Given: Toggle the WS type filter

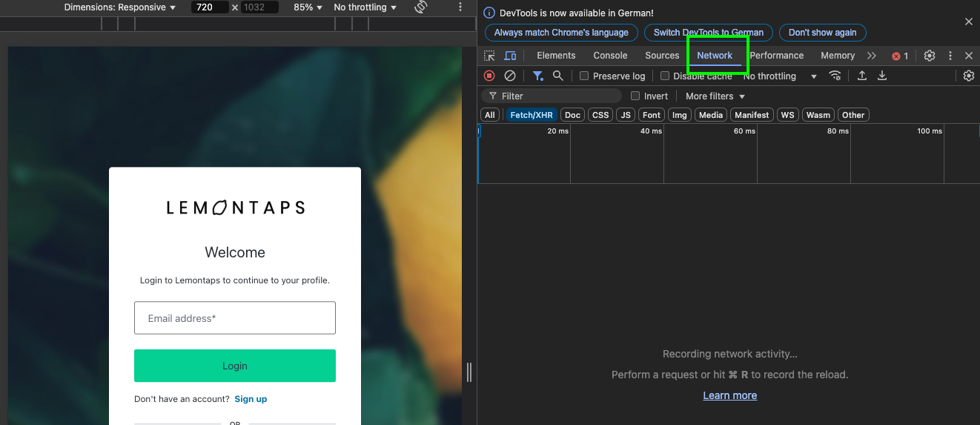Looking at the screenshot, I should click(x=787, y=115).
